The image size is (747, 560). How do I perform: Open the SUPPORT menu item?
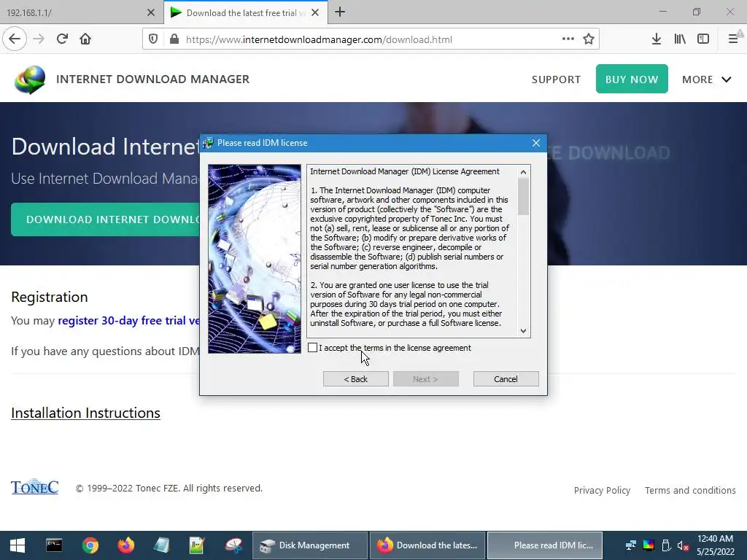coord(556,79)
